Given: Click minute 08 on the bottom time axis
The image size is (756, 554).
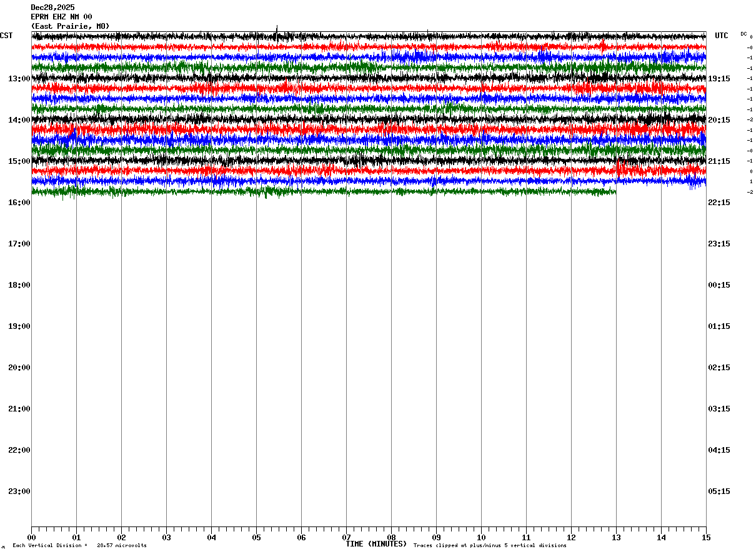Looking at the screenshot, I should coord(391,537).
